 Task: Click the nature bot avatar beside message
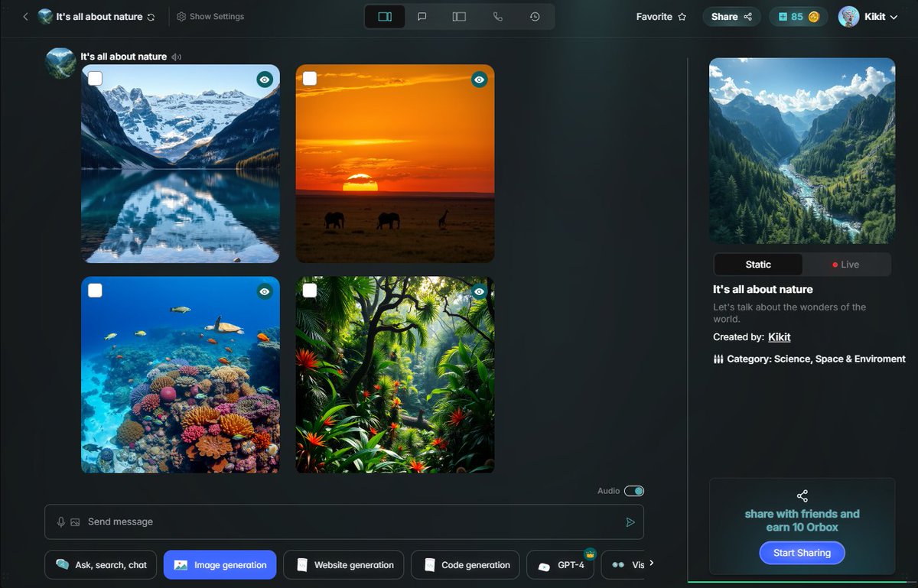[60, 63]
